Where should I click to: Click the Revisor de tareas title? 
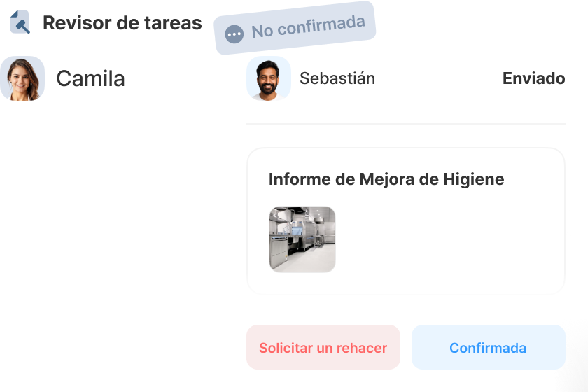122,23
